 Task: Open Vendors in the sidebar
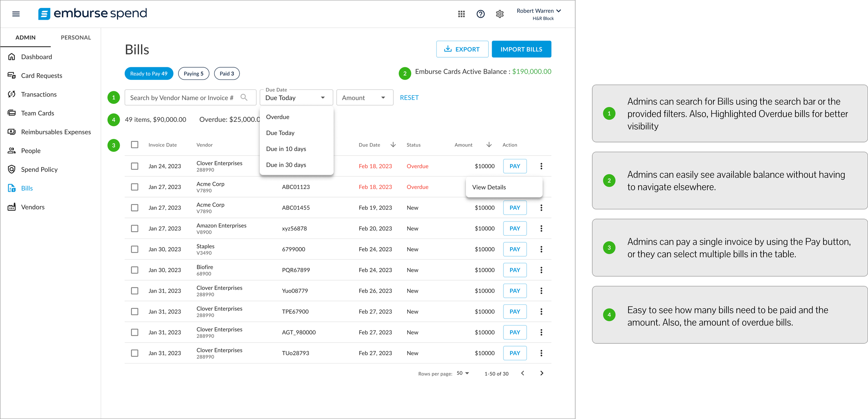[x=33, y=207]
